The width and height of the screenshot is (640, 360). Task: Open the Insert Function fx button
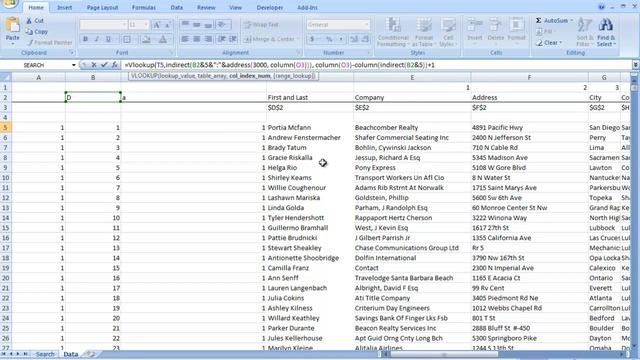tap(114, 65)
